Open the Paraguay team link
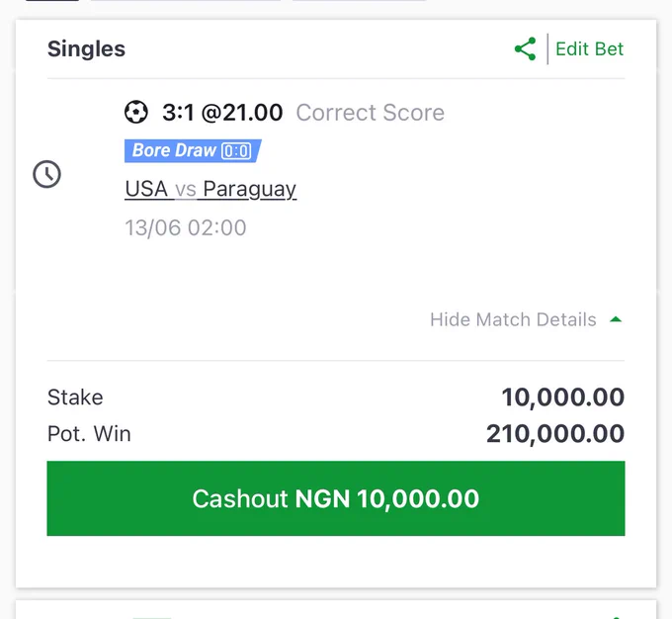Screen dimensions: 672x619 coord(249,189)
